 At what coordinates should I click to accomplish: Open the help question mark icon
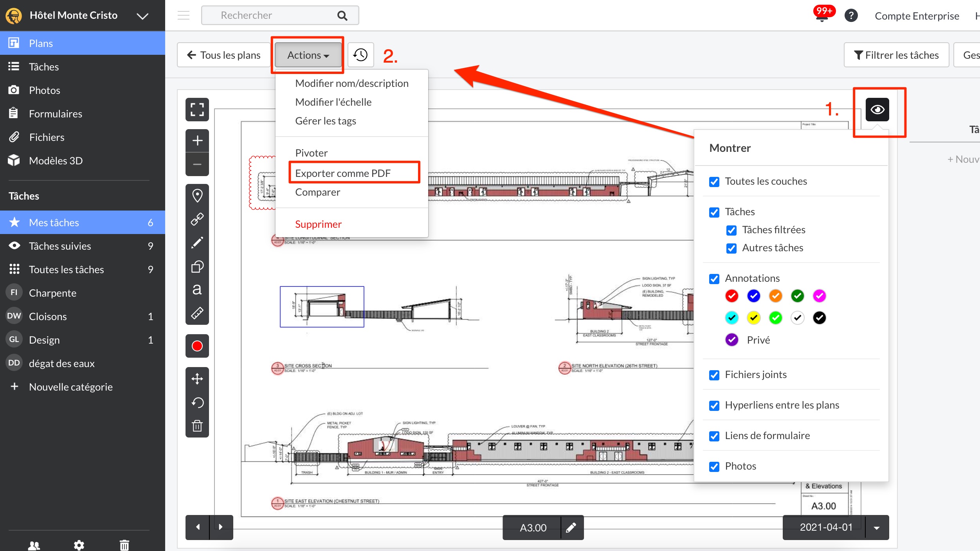851,16
